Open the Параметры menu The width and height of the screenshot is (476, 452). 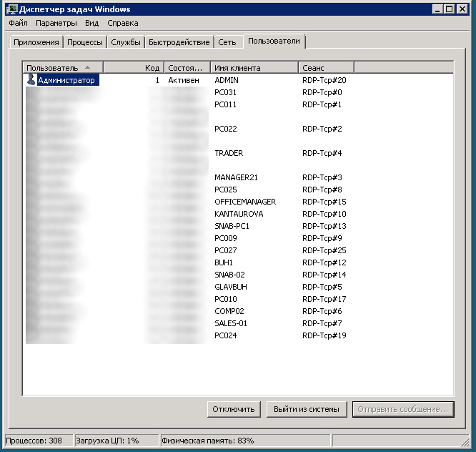tap(56, 23)
